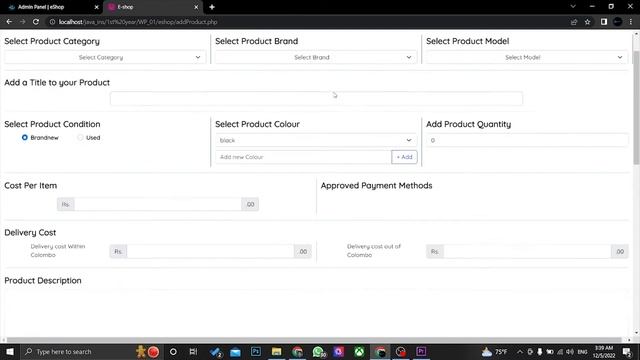Click delivery cost out of Colombo input

527,252
